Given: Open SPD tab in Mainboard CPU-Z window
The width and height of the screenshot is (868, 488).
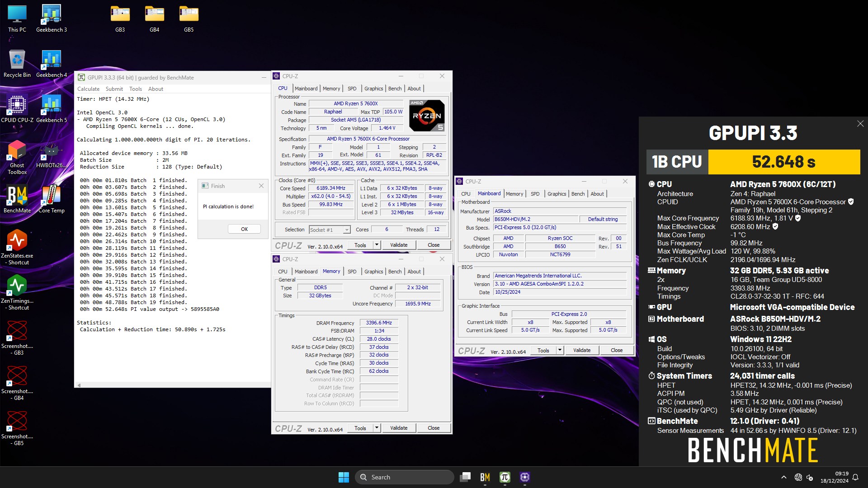Looking at the screenshot, I should (535, 194).
